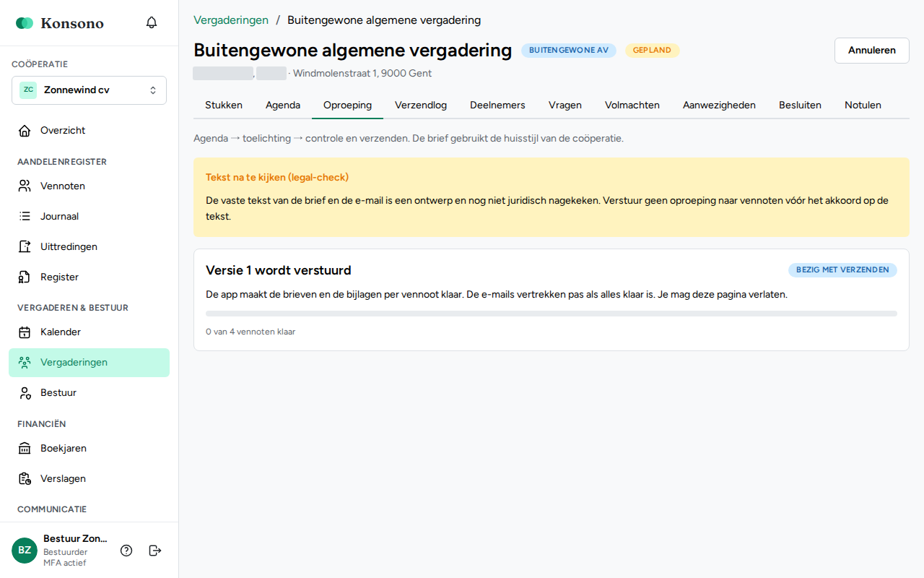Click the Boekjaren bank icon
Viewport: 924px width, 578px height.
point(25,449)
